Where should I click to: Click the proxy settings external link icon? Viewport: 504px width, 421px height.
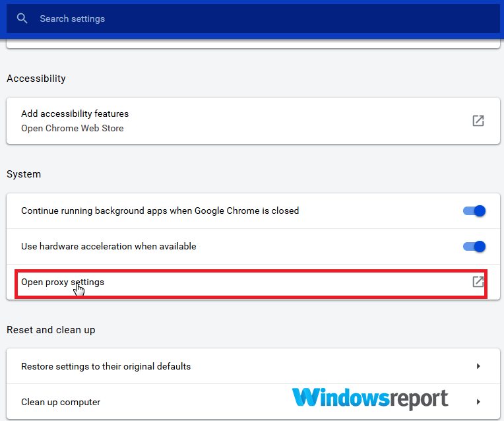click(478, 282)
